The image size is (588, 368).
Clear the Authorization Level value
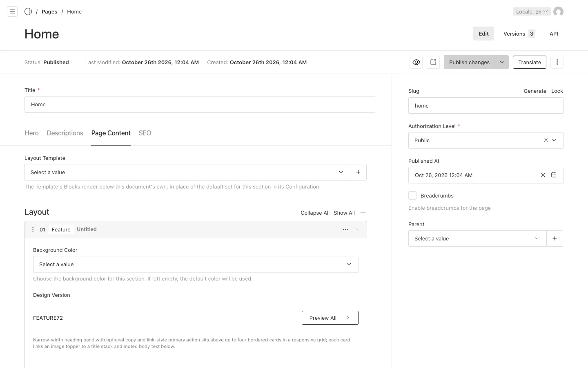546,140
